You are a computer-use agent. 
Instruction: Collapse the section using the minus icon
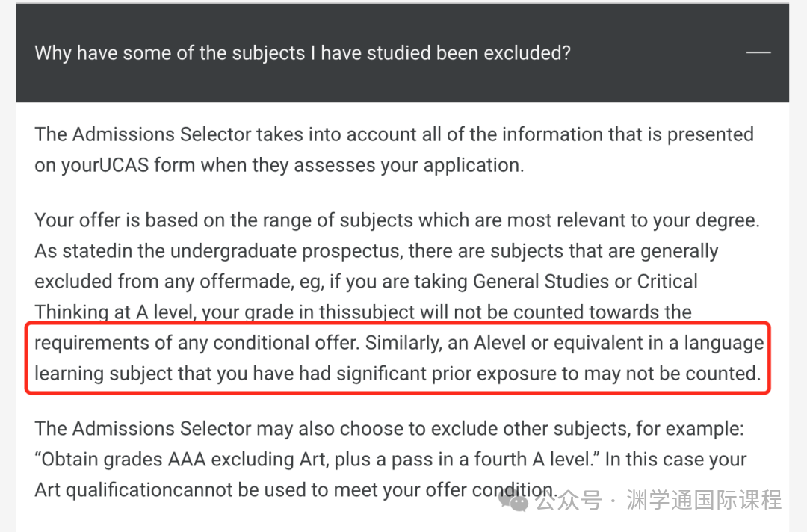[x=758, y=52]
